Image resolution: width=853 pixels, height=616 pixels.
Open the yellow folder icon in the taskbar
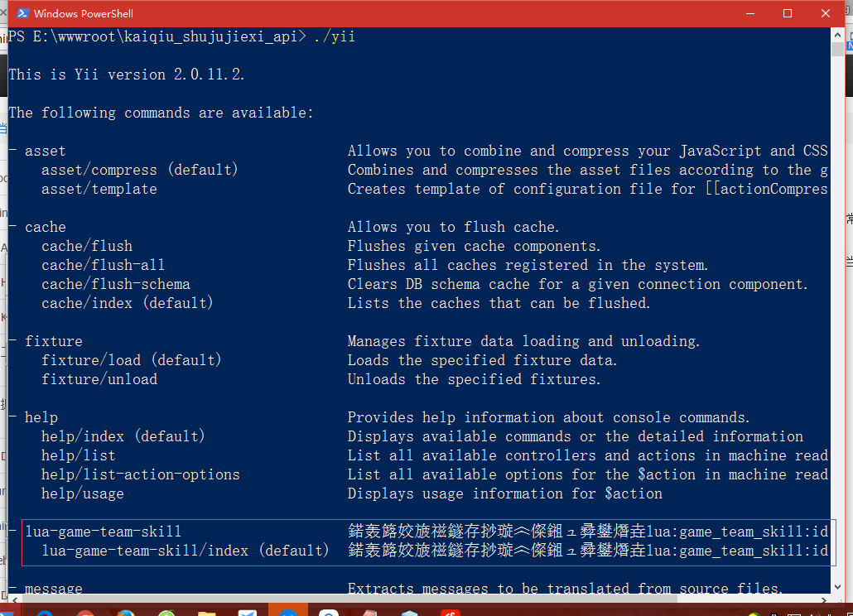(x=207, y=614)
